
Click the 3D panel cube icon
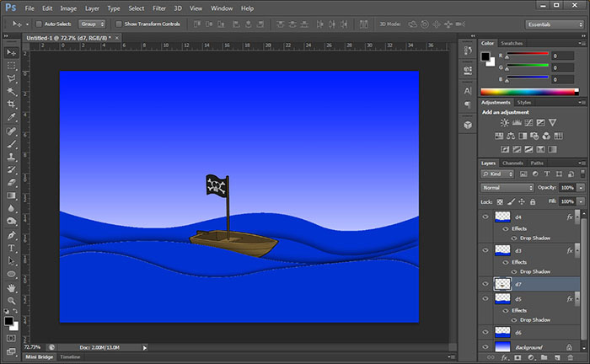pyautogui.click(x=467, y=124)
